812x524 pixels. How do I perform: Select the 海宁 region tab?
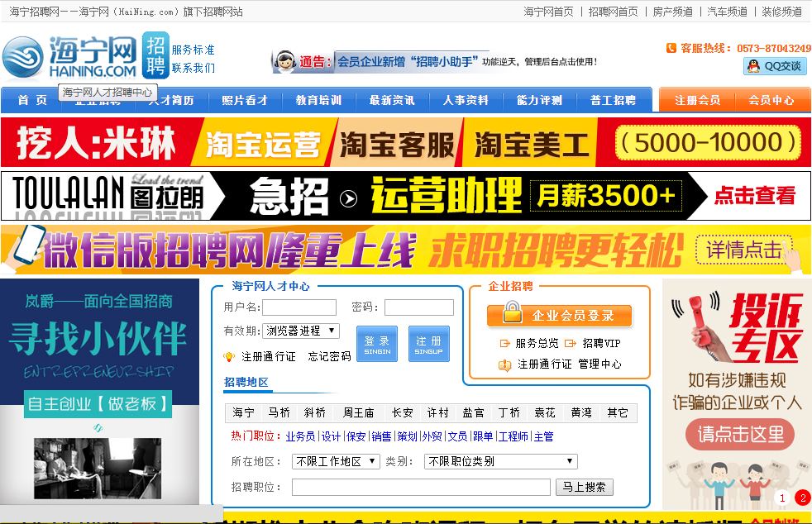[243, 412]
